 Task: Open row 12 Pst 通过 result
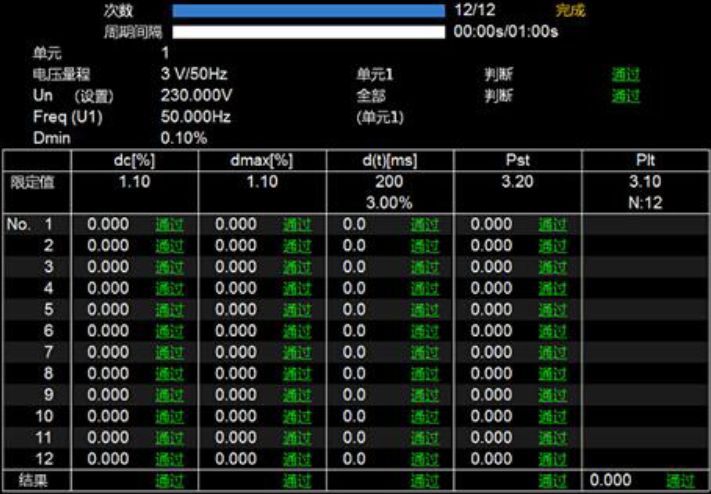tap(553, 459)
